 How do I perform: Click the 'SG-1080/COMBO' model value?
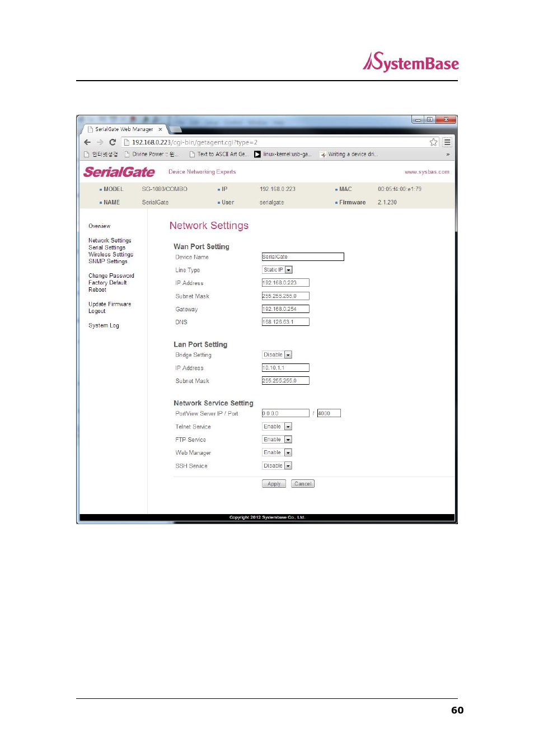(x=165, y=189)
